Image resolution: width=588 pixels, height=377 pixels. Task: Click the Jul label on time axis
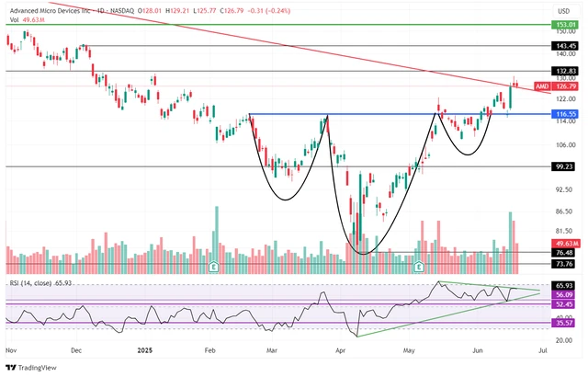(542, 350)
